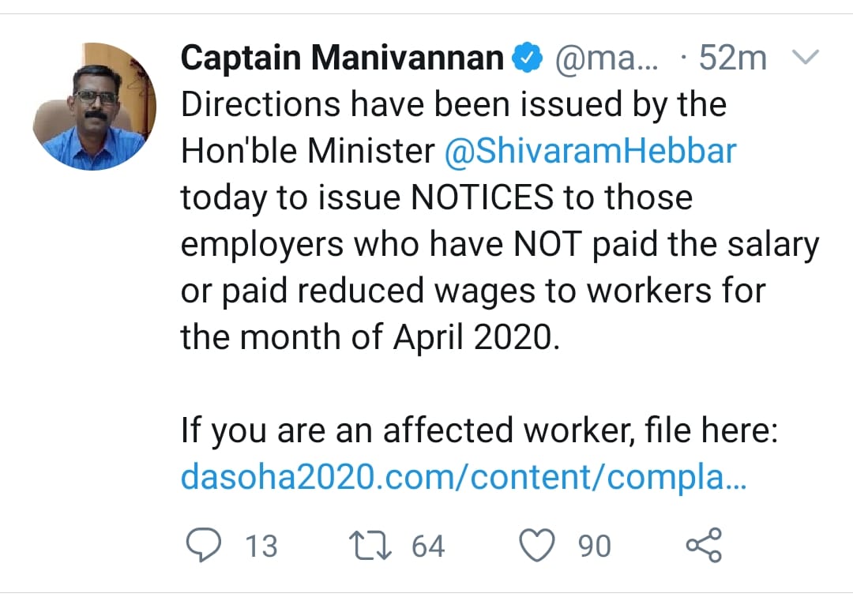Image resolution: width=853 pixels, height=616 pixels.
Task: Like the tweet using the heart toggle
Action: [539, 543]
